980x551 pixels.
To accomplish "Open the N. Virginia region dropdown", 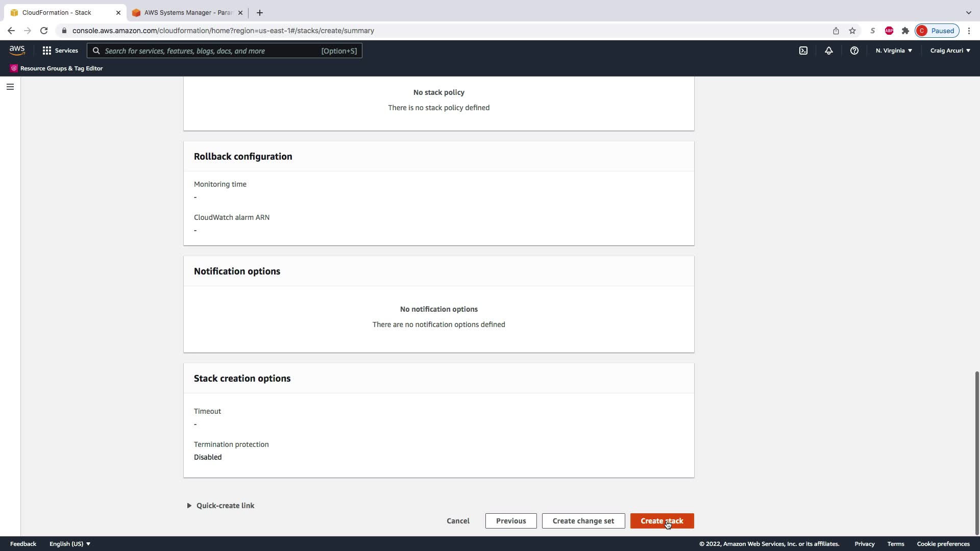I will (894, 51).
